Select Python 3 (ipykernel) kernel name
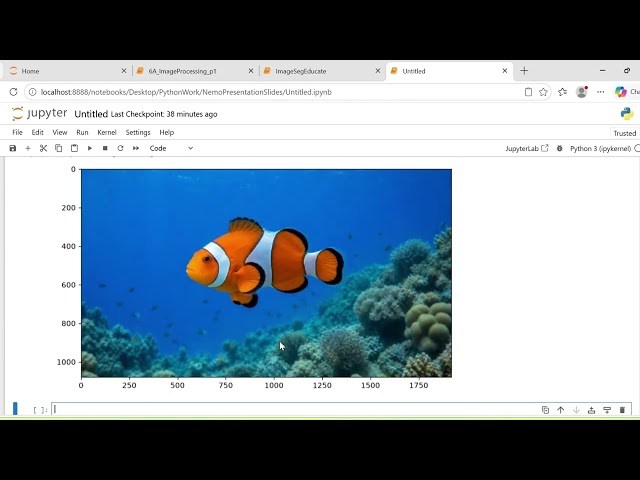This screenshot has width=640, height=480. tap(600, 149)
